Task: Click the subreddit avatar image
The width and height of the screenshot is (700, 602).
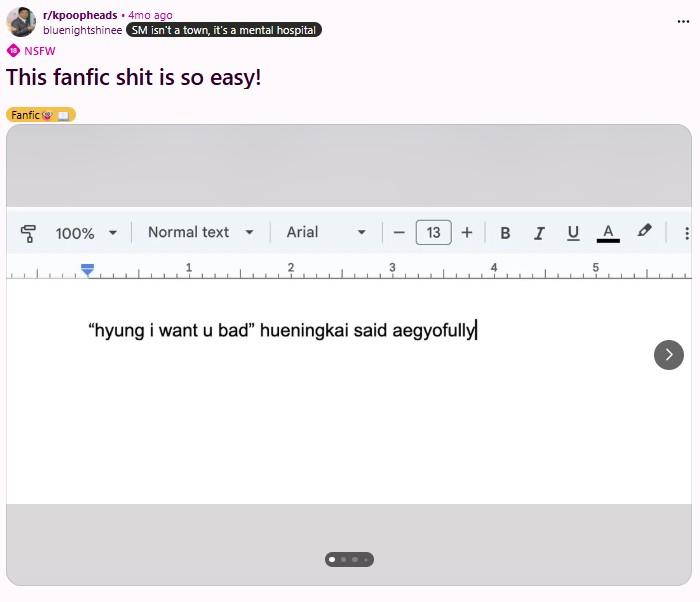Action: click(x=21, y=22)
